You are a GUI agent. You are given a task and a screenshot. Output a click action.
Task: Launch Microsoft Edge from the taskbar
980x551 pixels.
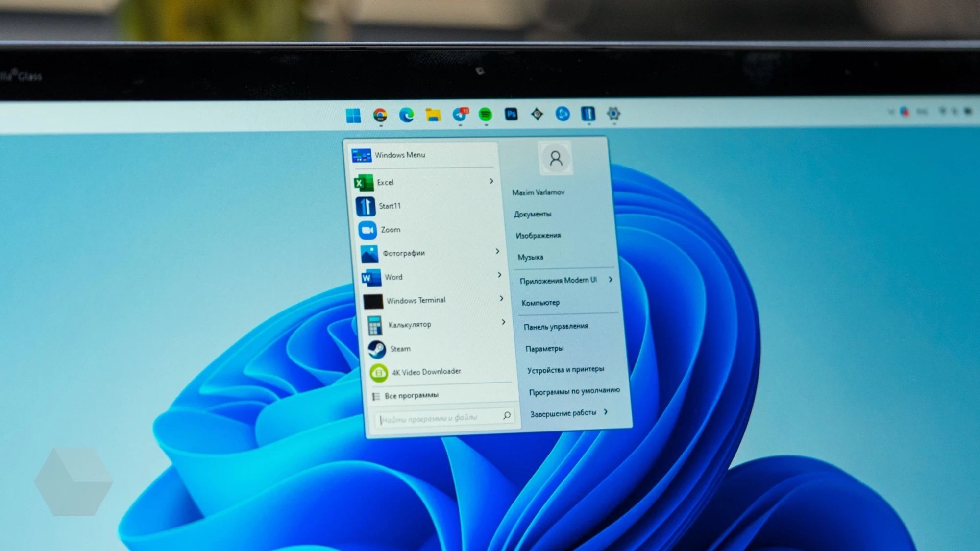click(x=406, y=115)
